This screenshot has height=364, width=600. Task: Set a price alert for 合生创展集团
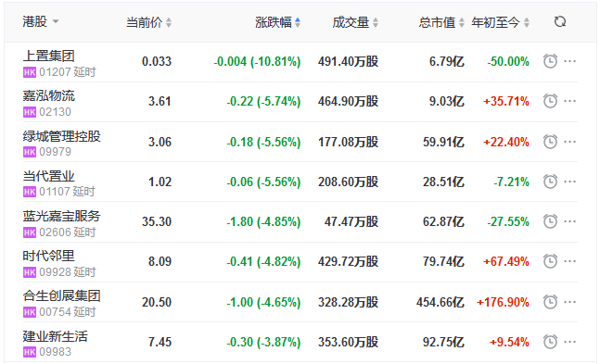550,302
